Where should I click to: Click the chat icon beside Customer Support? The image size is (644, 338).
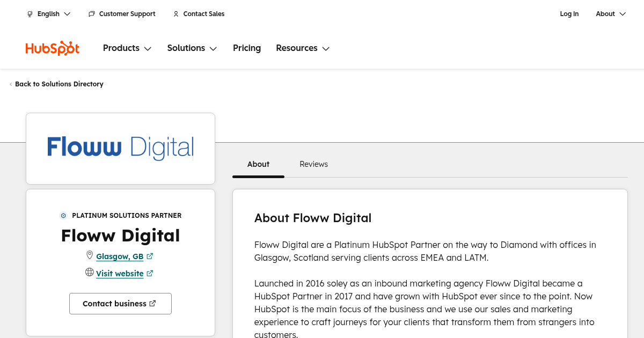[x=92, y=14]
